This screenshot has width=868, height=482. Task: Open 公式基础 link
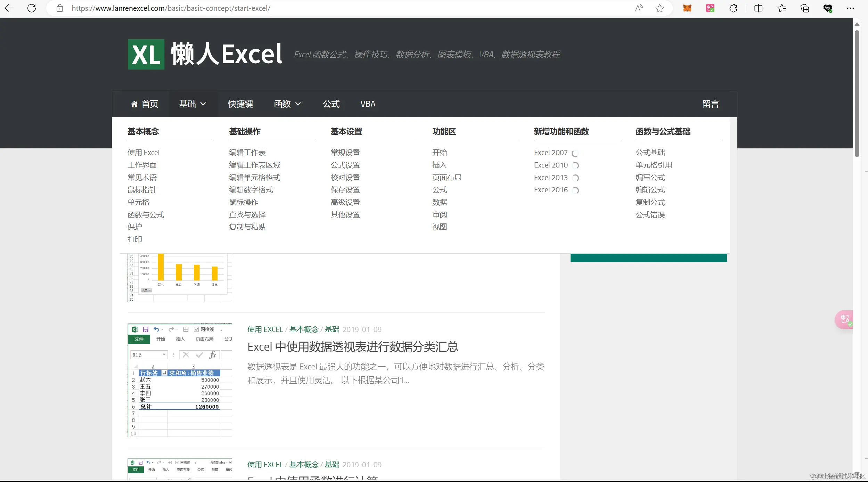pos(650,153)
